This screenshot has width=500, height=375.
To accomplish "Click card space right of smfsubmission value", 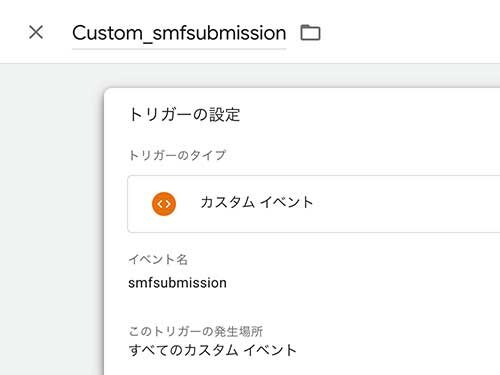I will coord(363,283).
